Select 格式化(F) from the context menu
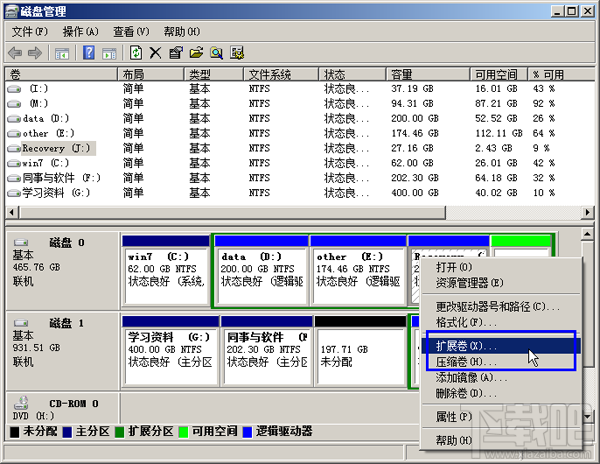Viewport: 600px width, 464px height. pos(466,322)
